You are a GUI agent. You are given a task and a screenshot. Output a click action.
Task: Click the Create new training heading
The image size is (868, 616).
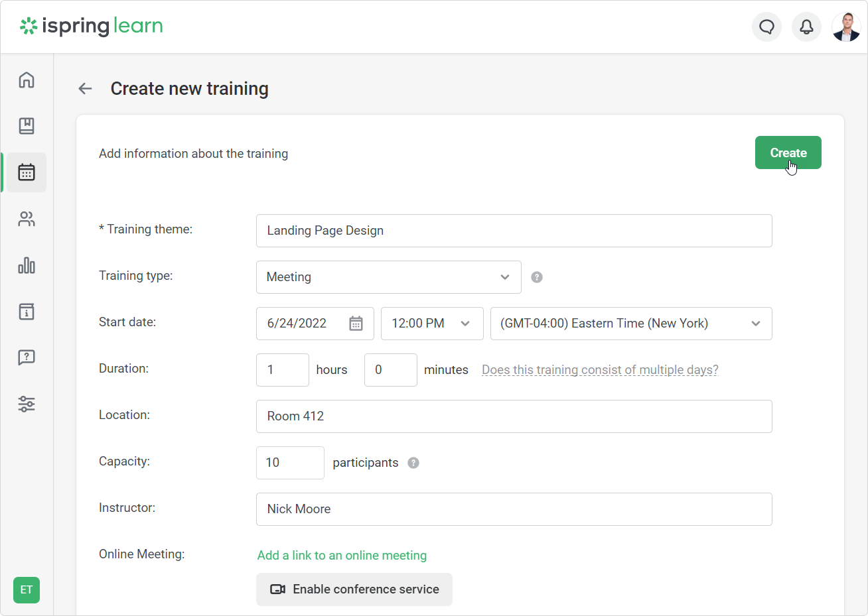(190, 89)
